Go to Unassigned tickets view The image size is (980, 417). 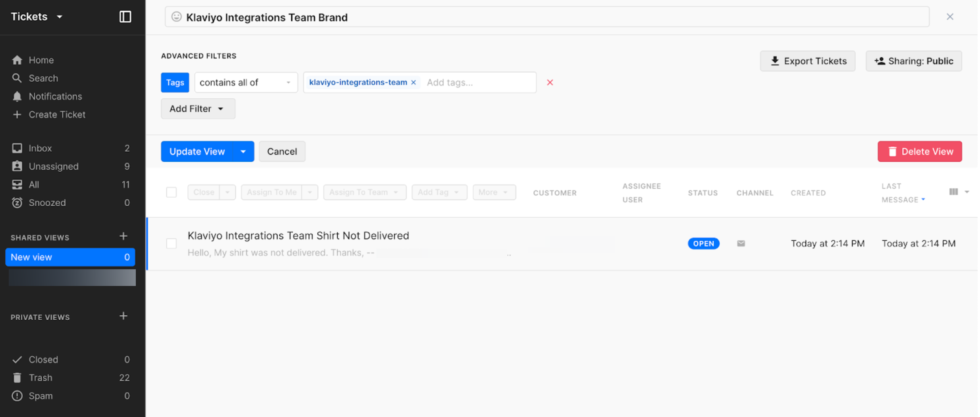[x=54, y=166]
